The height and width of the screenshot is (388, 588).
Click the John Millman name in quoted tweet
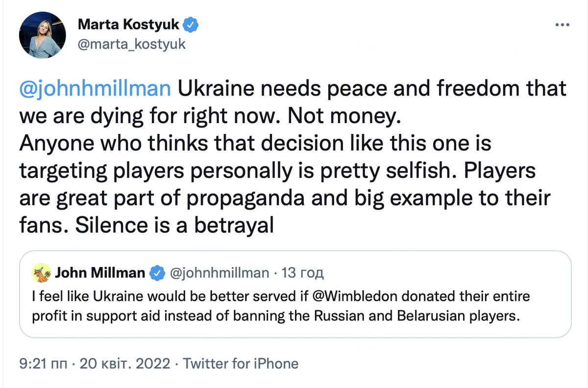pyautogui.click(x=100, y=273)
